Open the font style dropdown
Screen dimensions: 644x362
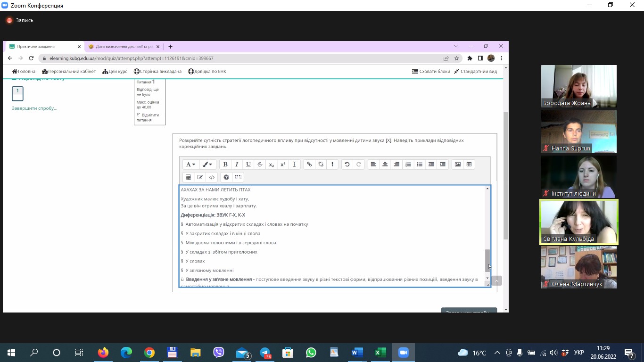coord(190,165)
